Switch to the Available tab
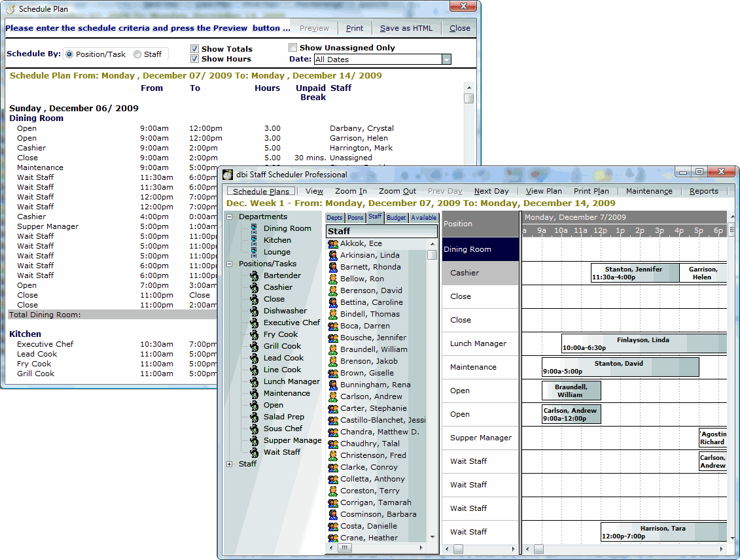Image resolution: width=740 pixels, height=560 pixels. point(423,217)
